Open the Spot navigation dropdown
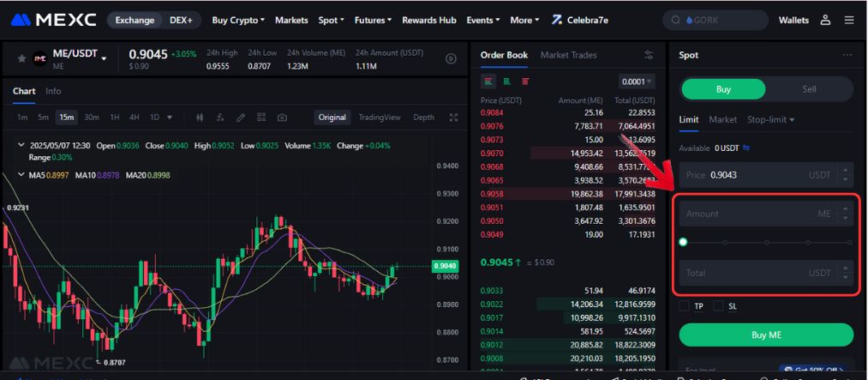 pos(331,20)
